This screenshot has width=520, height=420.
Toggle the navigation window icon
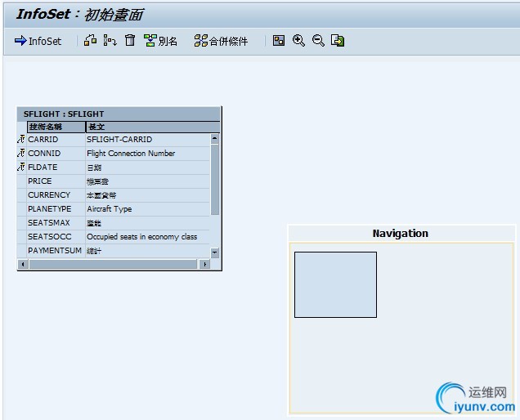279,40
